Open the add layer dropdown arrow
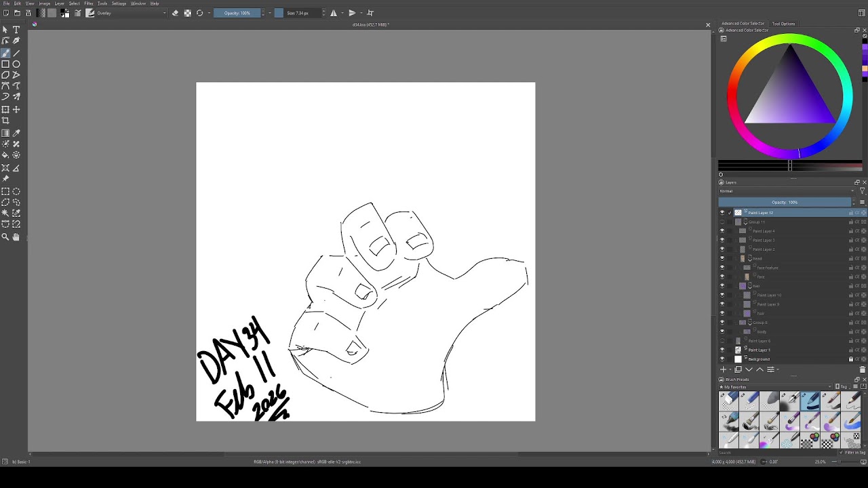Screen dimensions: 868x488 pos(730,369)
